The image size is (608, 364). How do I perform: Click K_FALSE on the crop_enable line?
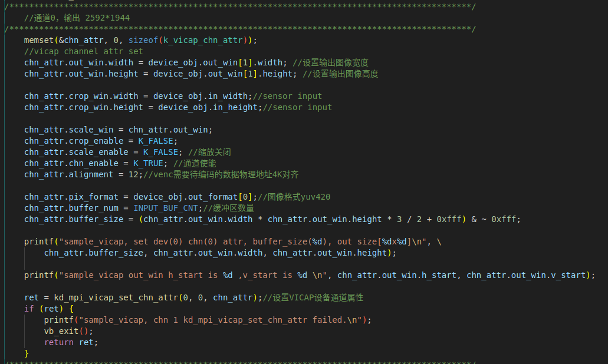[x=157, y=141]
